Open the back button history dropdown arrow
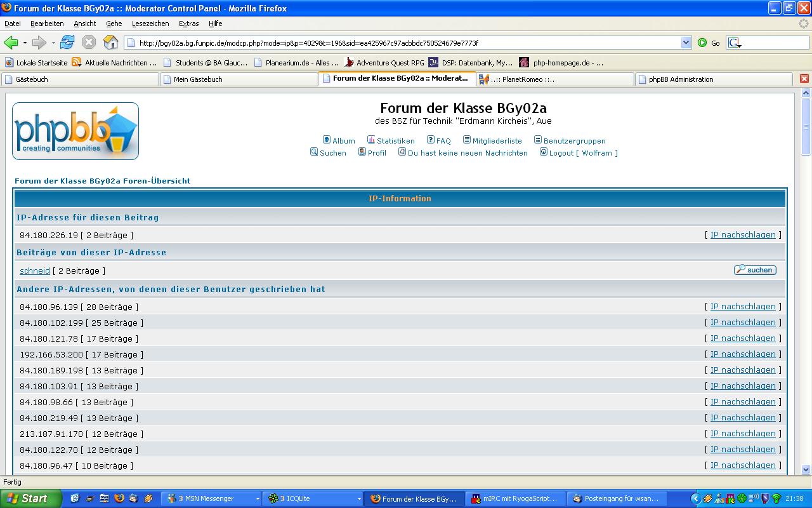The height and width of the screenshot is (508, 812). 25,43
